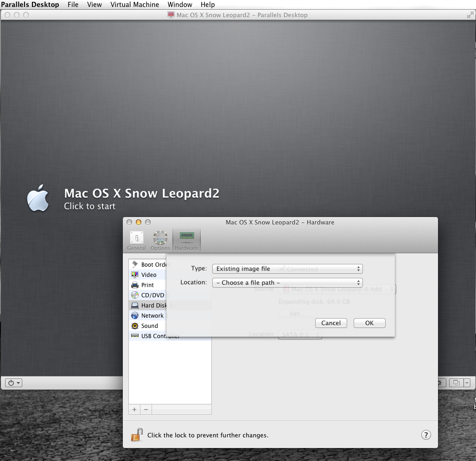Click the Network globe icon
476x461 pixels.
[x=135, y=315]
